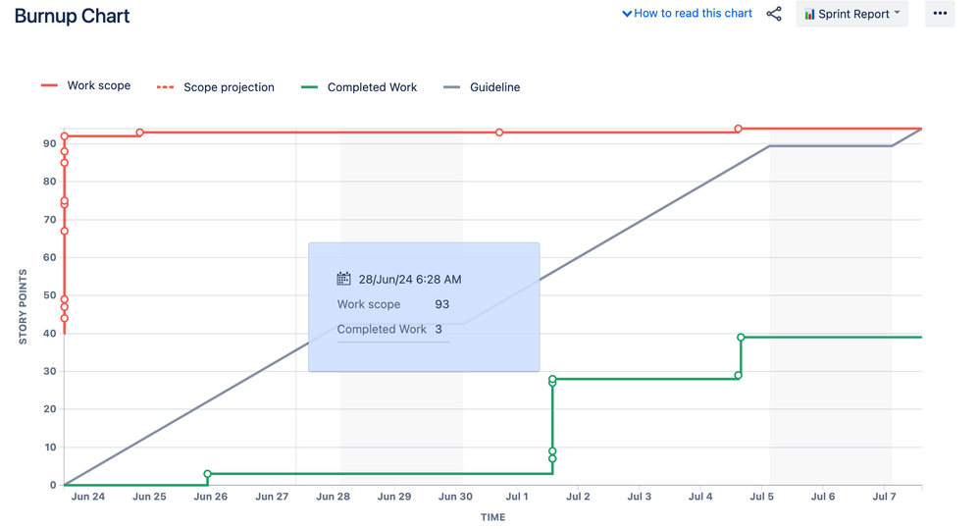980x529 pixels.
Task: Click the work scope marker near Jul 1
Action: pyautogui.click(x=499, y=132)
